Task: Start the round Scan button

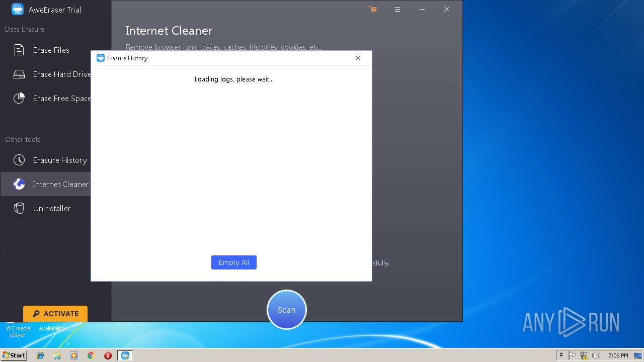Action: tap(287, 310)
